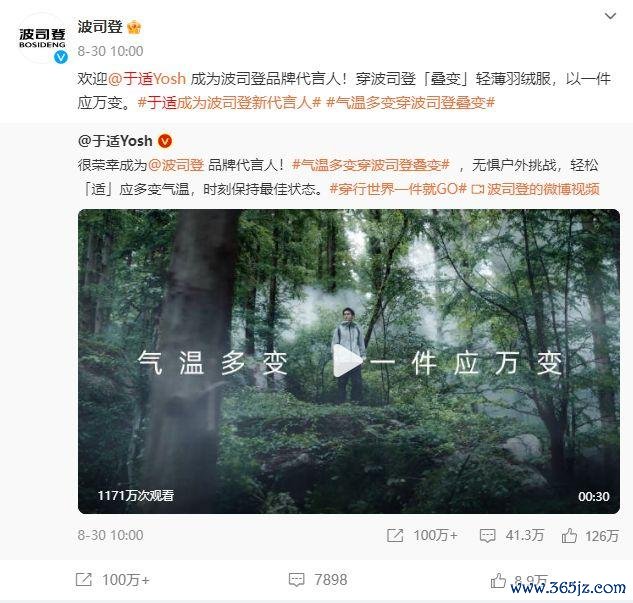Play the forest video

coord(348,361)
